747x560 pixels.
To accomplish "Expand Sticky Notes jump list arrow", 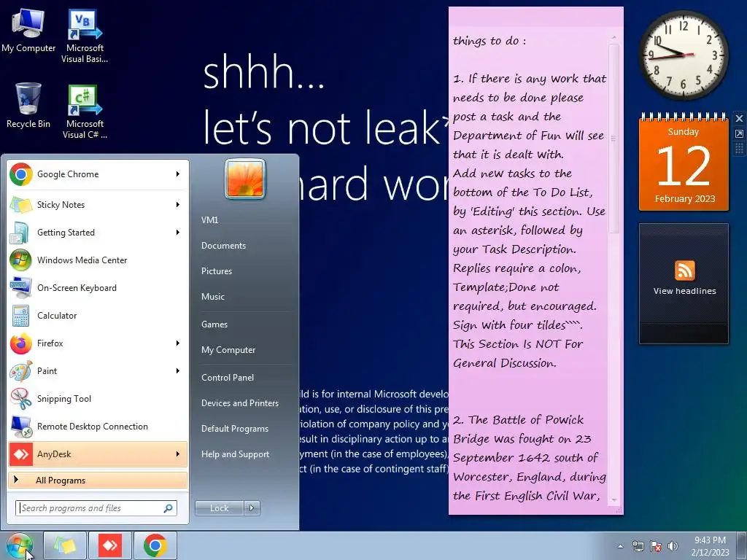I will tap(178, 205).
